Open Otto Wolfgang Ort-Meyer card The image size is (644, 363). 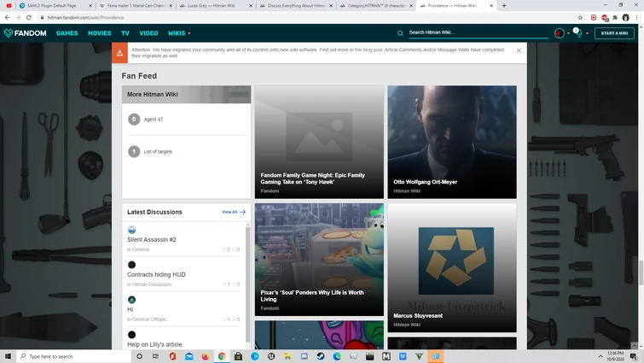coord(452,143)
